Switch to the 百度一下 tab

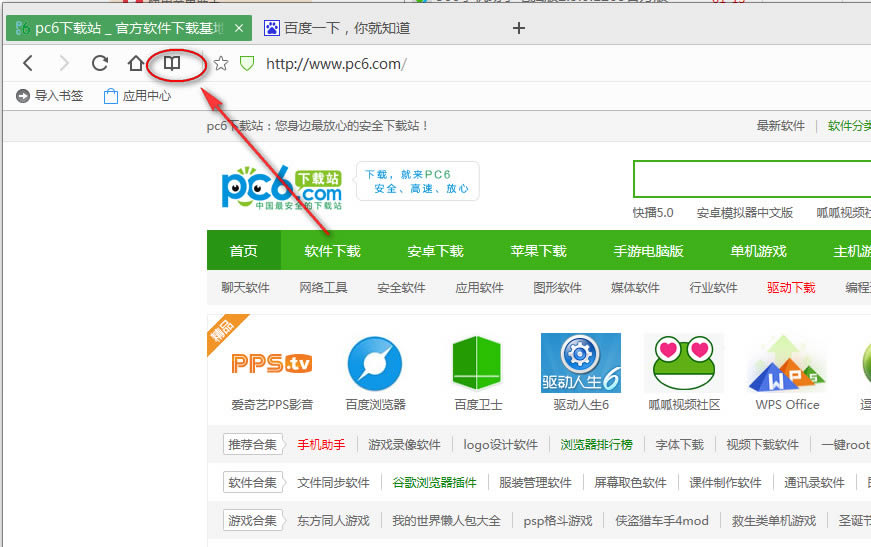(x=339, y=28)
